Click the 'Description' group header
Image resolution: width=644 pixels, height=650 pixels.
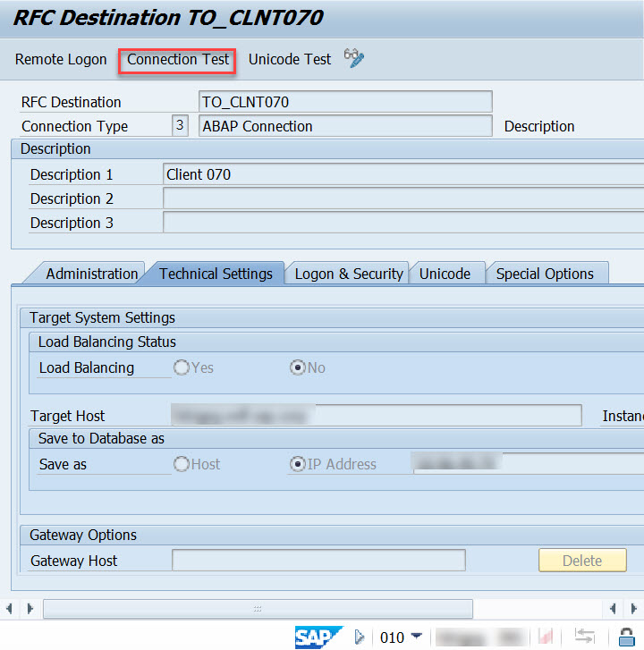55,148
